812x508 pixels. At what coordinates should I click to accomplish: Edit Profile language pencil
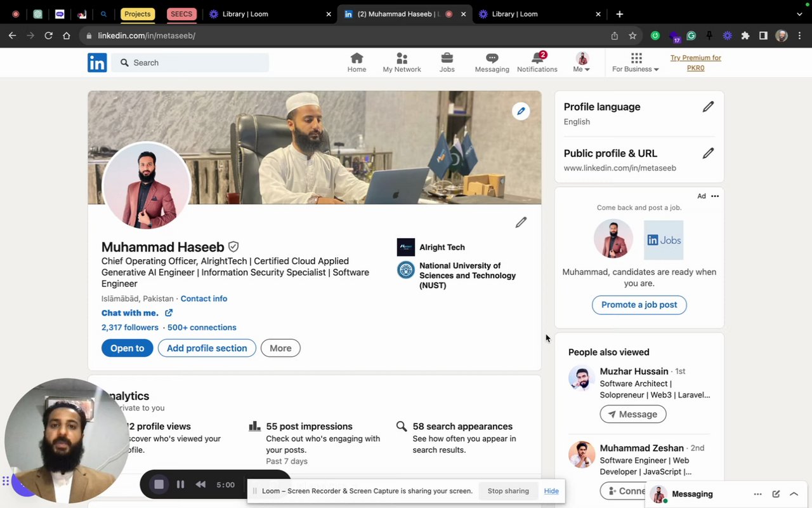point(708,107)
